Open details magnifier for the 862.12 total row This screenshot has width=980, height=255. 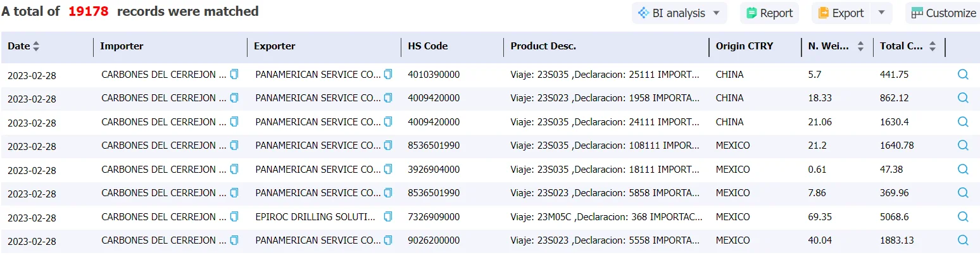[x=963, y=98]
